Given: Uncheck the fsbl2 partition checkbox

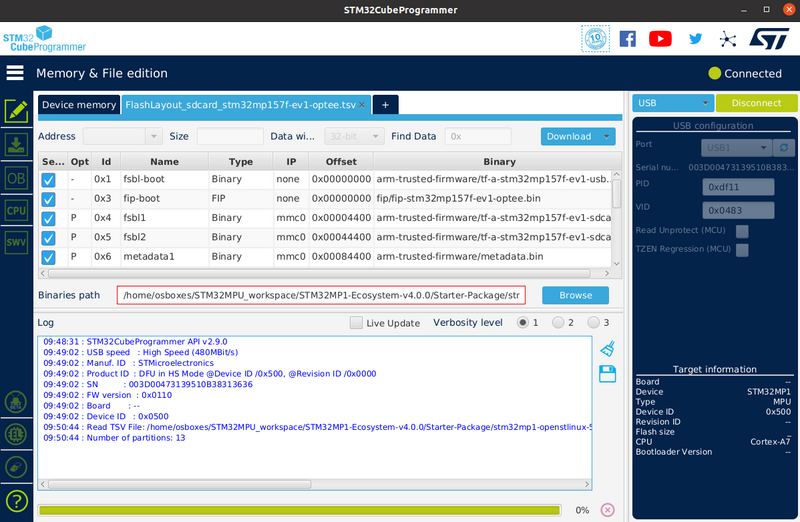Looking at the screenshot, I should tap(48, 238).
